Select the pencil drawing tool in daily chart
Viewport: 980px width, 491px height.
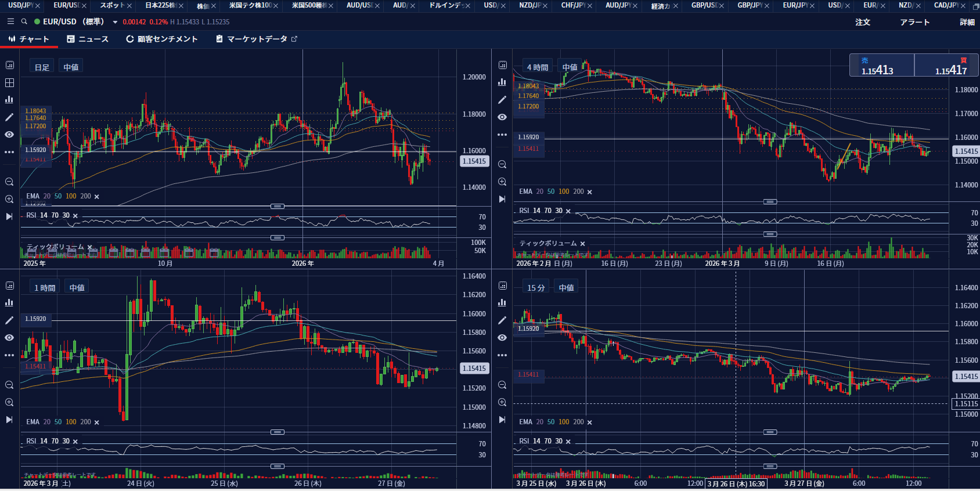tap(9, 117)
